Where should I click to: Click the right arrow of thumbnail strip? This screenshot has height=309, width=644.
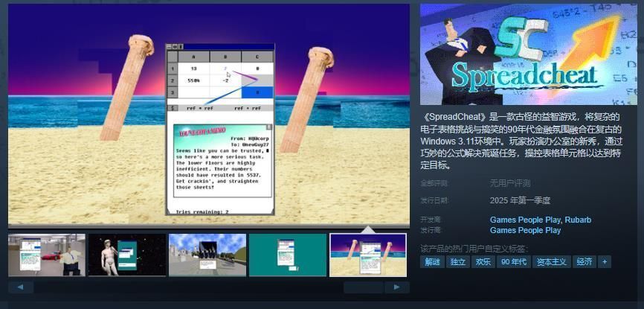point(397,287)
